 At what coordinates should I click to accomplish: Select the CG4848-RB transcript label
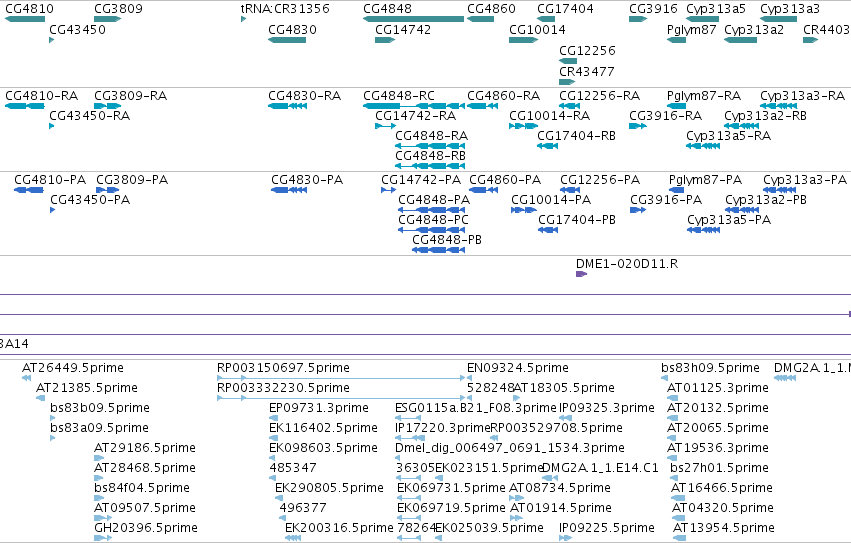(x=430, y=156)
